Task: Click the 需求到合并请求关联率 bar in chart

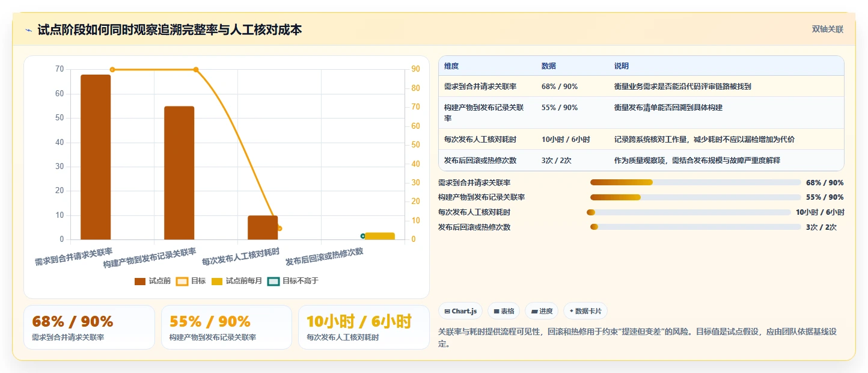Action: click(x=96, y=157)
